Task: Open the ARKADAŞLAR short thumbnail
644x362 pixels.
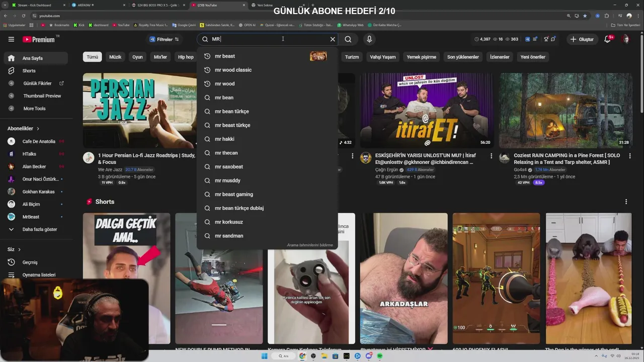Action: point(404,279)
